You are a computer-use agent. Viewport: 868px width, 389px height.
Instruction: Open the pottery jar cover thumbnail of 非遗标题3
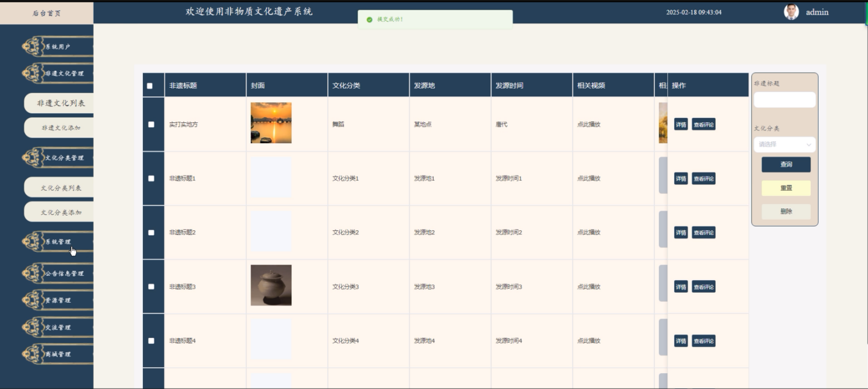[271, 285]
